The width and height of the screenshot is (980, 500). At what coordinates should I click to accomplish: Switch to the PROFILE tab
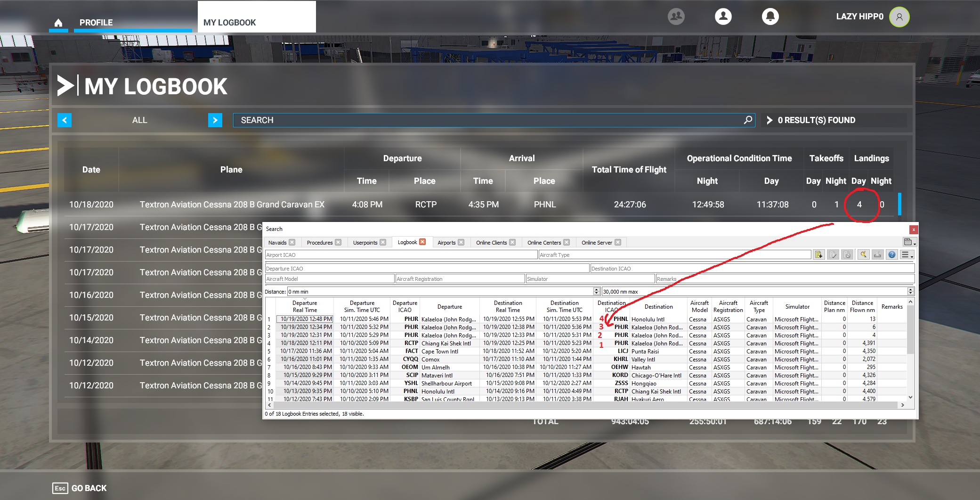(x=96, y=22)
